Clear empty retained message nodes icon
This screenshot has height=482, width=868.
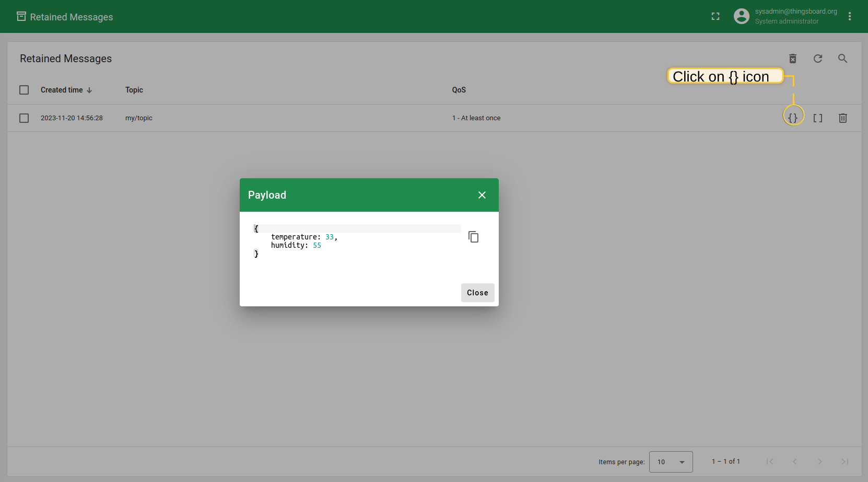tap(793, 59)
